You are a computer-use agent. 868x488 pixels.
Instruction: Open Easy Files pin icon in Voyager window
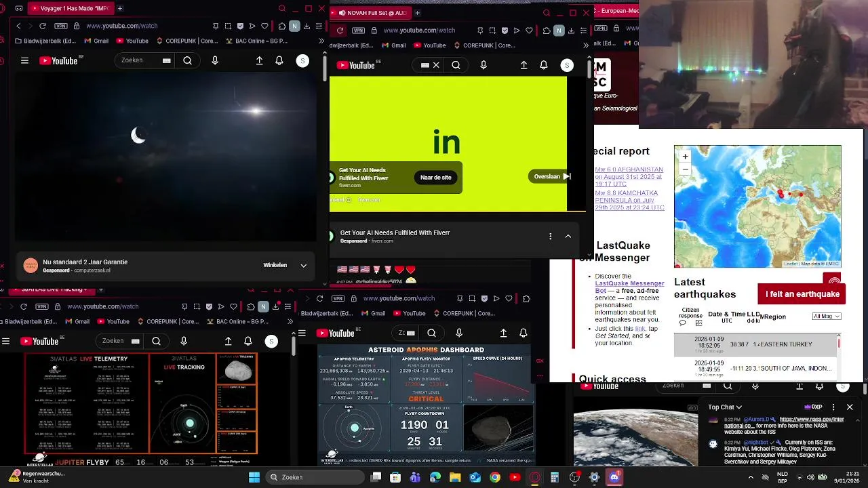[x=216, y=26]
